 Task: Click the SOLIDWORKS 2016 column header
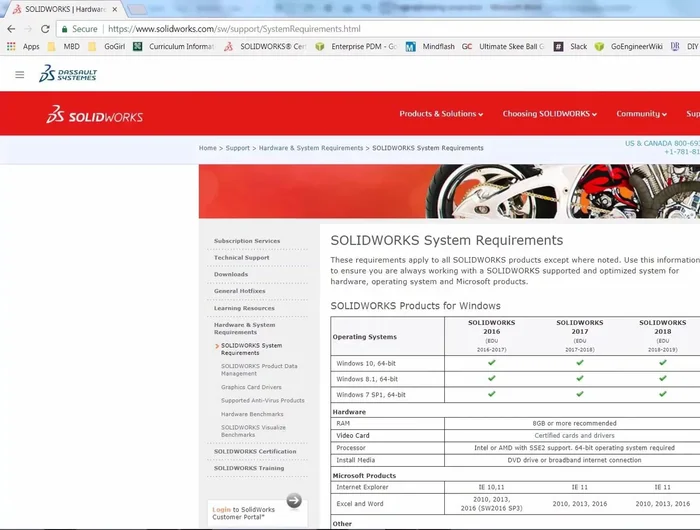pos(492,336)
